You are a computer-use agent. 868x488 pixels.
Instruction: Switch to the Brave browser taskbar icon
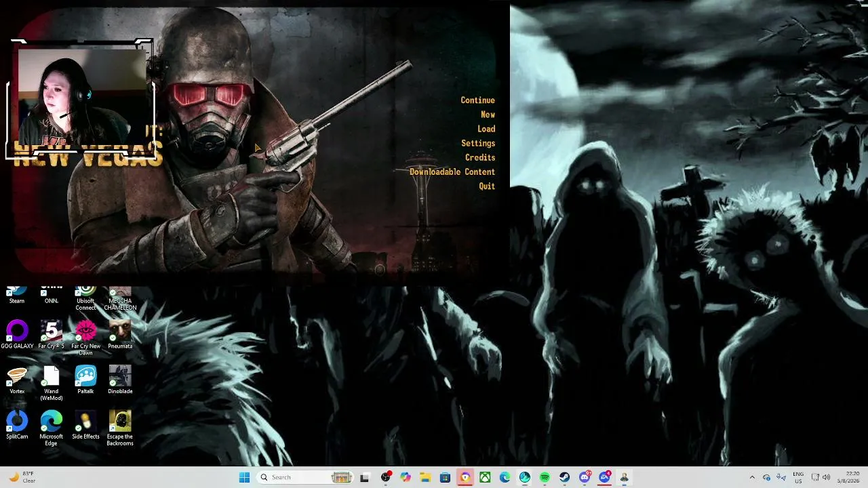click(x=465, y=477)
